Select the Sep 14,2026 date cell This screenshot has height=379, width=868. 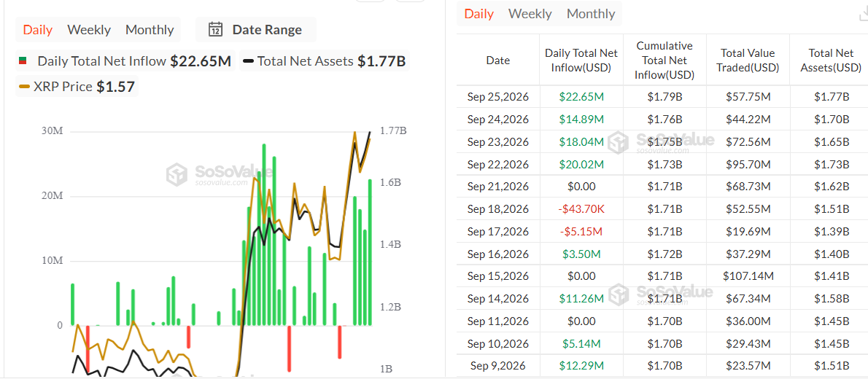(x=498, y=299)
